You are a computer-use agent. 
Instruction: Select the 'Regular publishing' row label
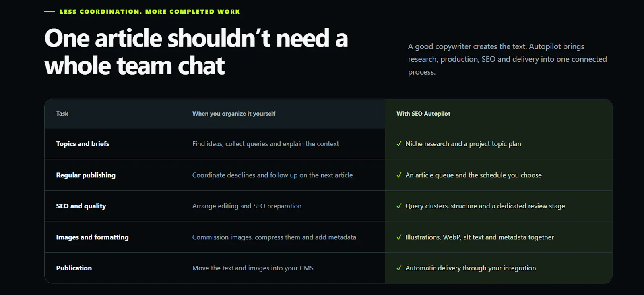pyautogui.click(x=86, y=175)
